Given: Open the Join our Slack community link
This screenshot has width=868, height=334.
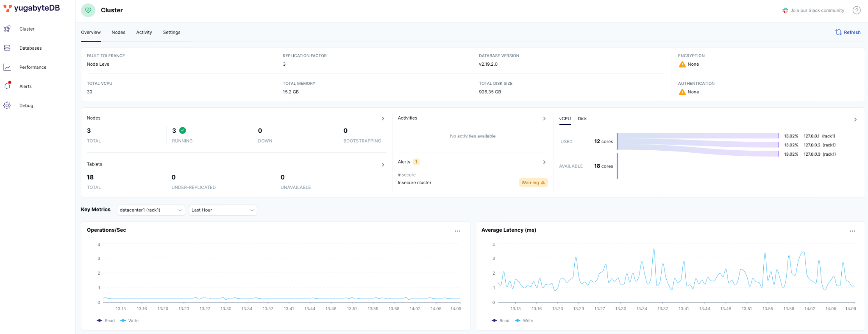Looking at the screenshot, I should (813, 10).
